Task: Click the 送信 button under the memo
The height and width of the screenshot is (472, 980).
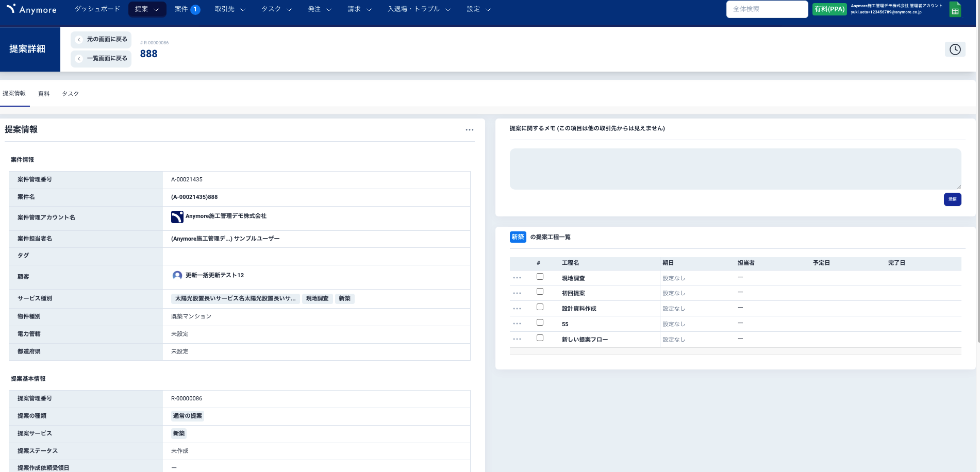Action: coord(952,199)
